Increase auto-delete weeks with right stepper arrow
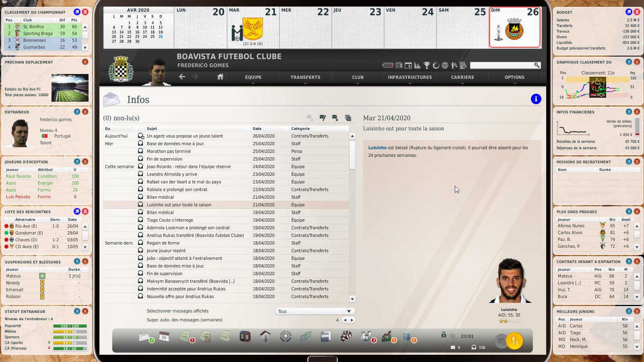The height and width of the screenshot is (362, 644). (x=352, y=320)
